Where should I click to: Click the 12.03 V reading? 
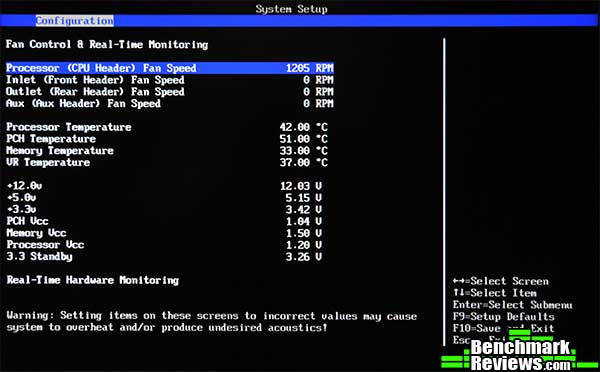(x=301, y=186)
